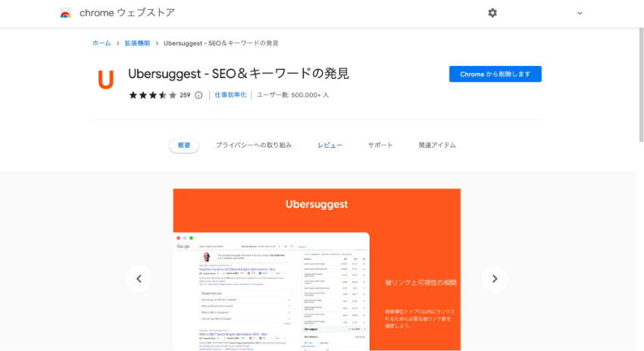Click the Chrome から削除します button
Screen dimensions: 644x351
[495, 74]
